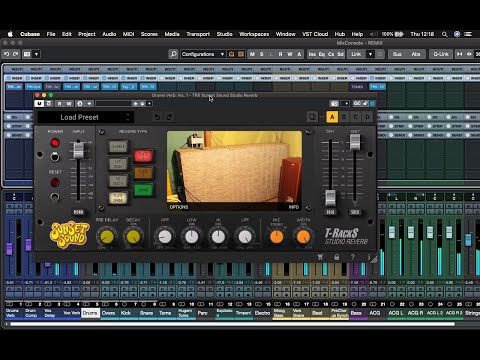Toggle global Solo S in MixConsole toolbar
The image size is (480, 360).
point(262,54)
